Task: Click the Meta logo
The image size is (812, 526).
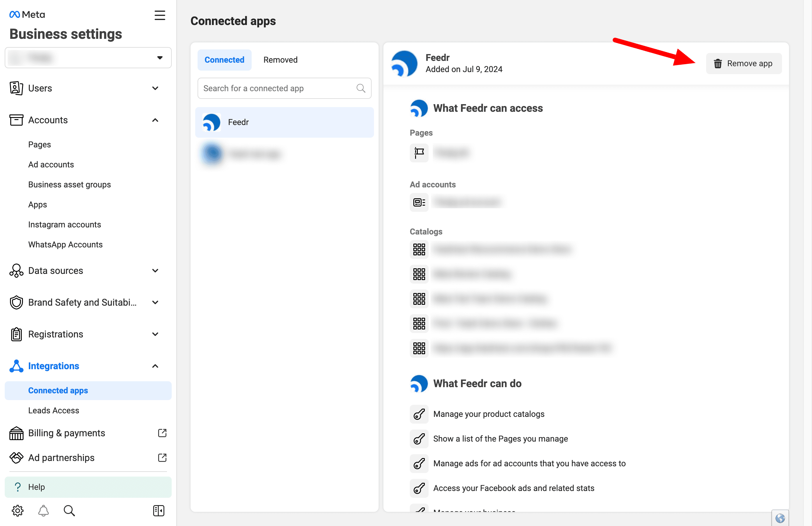Action: [x=27, y=14]
